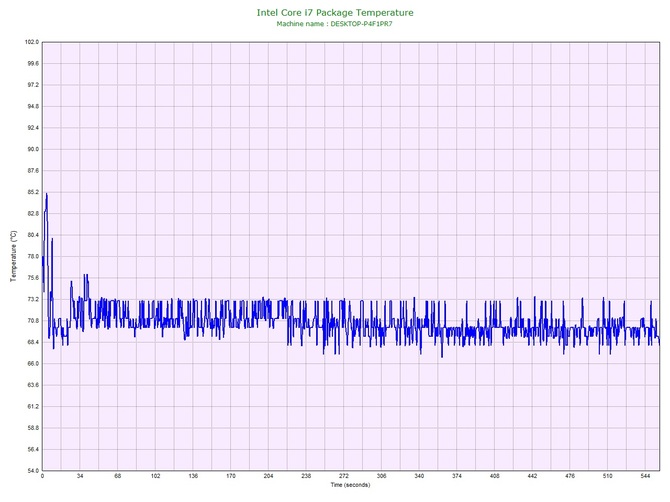
Task: Select the 54.0 temperature axis tick
Action: pyautogui.click(x=33, y=471)
